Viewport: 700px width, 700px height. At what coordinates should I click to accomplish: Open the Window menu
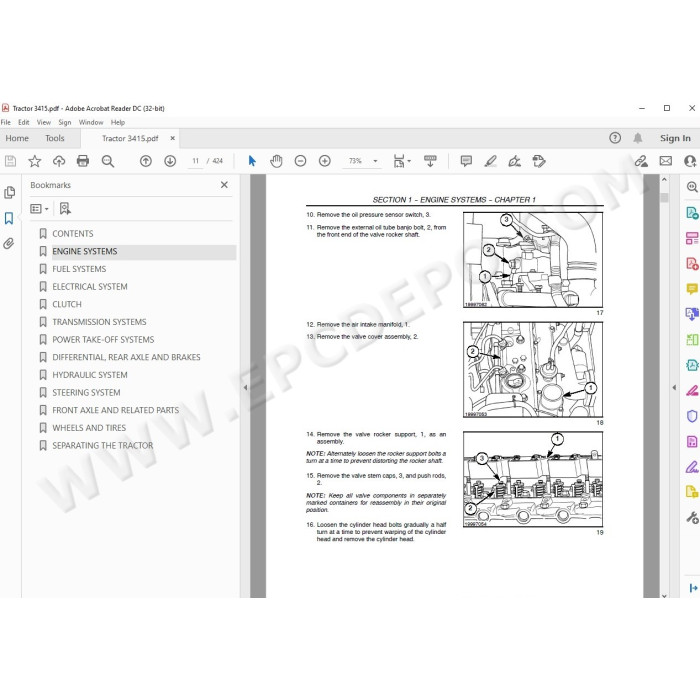[91, 122]
